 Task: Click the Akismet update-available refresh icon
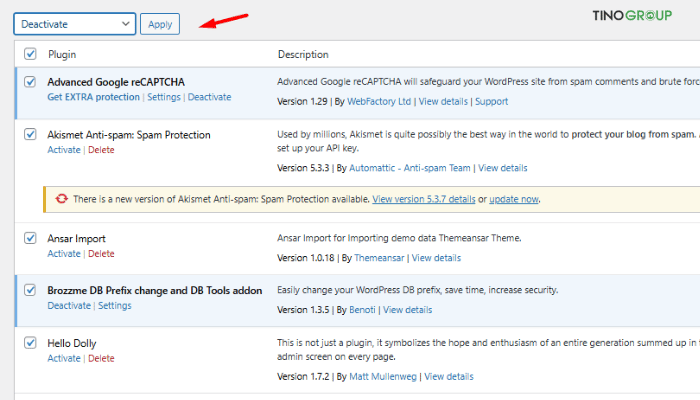[x=62, y=199]
